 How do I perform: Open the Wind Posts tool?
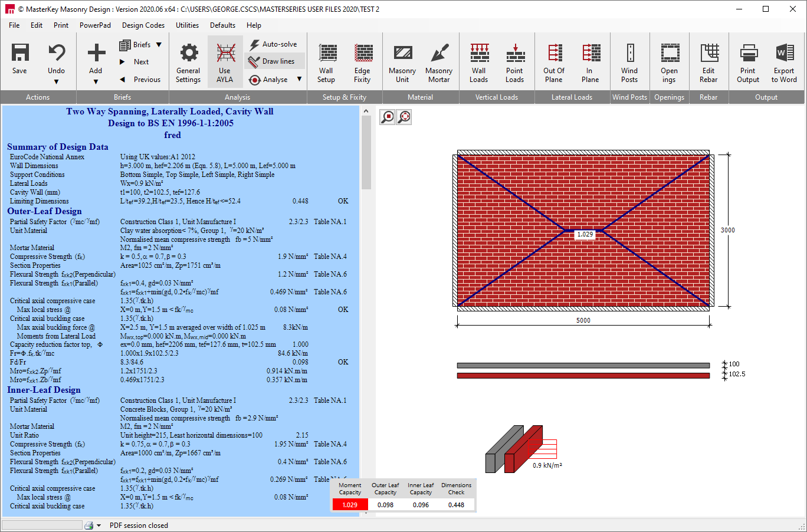pyautogui.click(x=629, y=63)
